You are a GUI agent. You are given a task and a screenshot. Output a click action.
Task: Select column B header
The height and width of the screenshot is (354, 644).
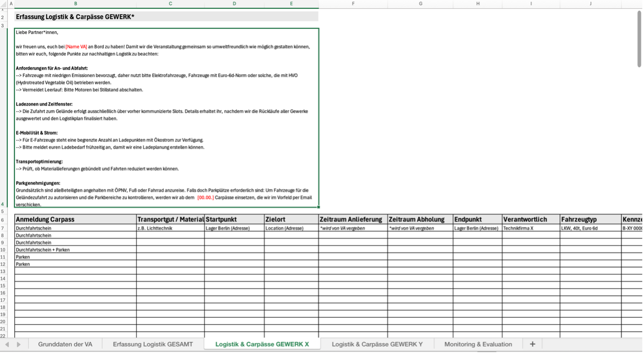click(76, 4)
